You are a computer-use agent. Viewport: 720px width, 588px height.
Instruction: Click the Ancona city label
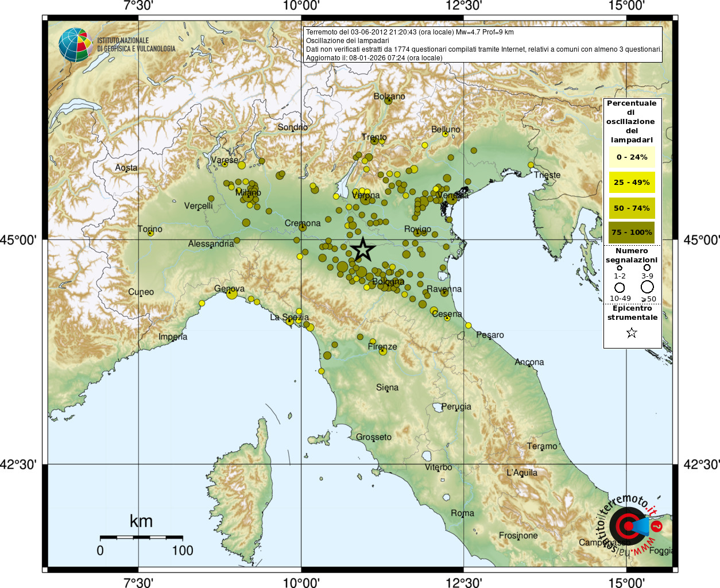pos(529,362)
